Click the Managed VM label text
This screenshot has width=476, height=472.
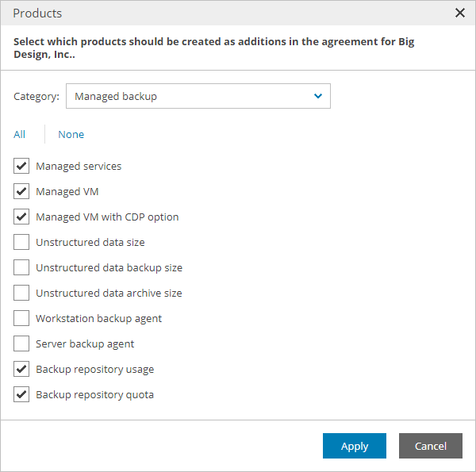tap(67, 191)
